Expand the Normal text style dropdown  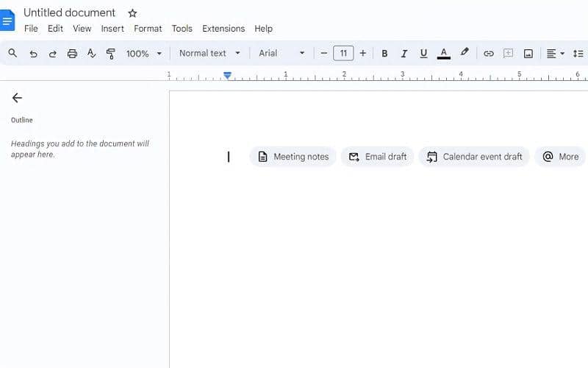tap(209, 53)
